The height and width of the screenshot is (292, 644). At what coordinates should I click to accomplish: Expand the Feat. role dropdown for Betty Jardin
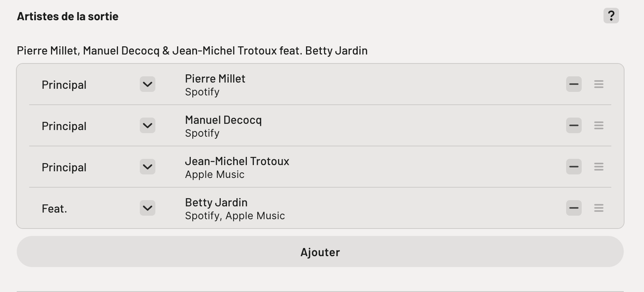coord(147,208)
